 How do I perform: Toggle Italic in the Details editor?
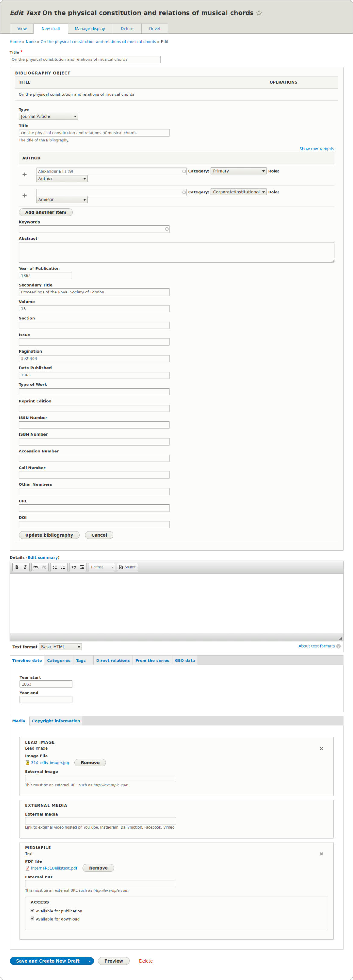25,567
